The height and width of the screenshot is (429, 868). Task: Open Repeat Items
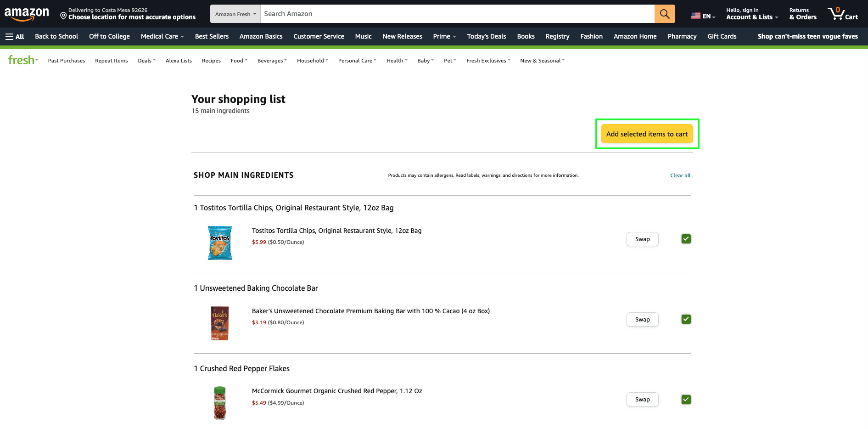(x=112, y=61)
